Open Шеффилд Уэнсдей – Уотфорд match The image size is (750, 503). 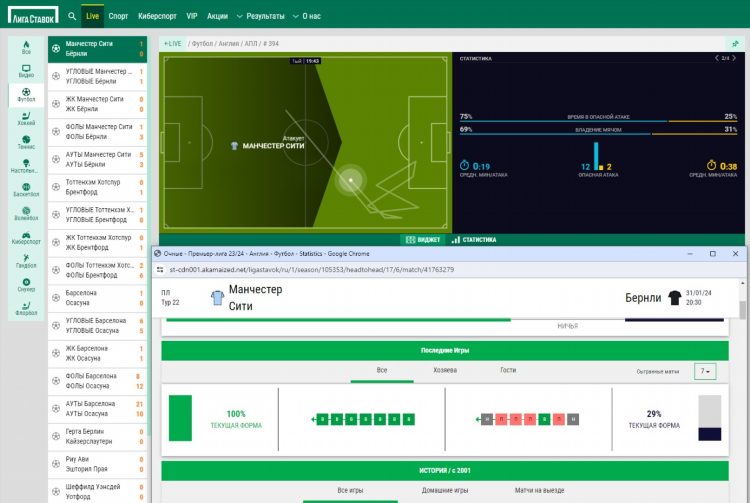pyautogui.click(x=98, y=492)
